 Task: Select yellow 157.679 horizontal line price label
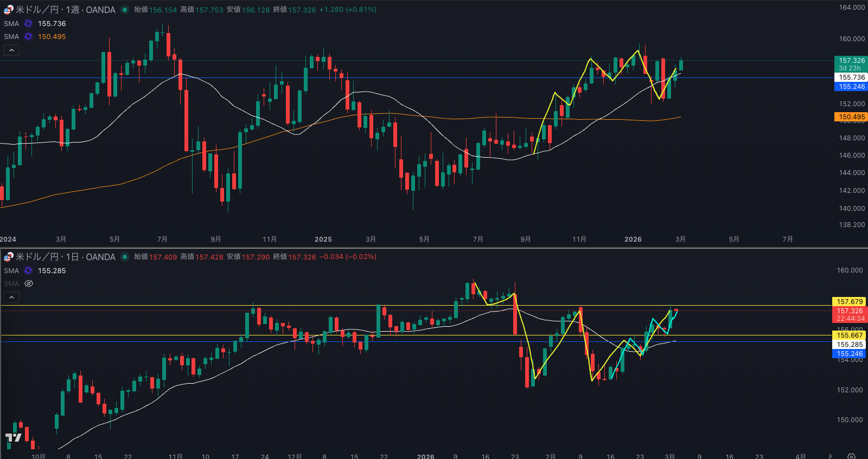(x=849, y=302)
